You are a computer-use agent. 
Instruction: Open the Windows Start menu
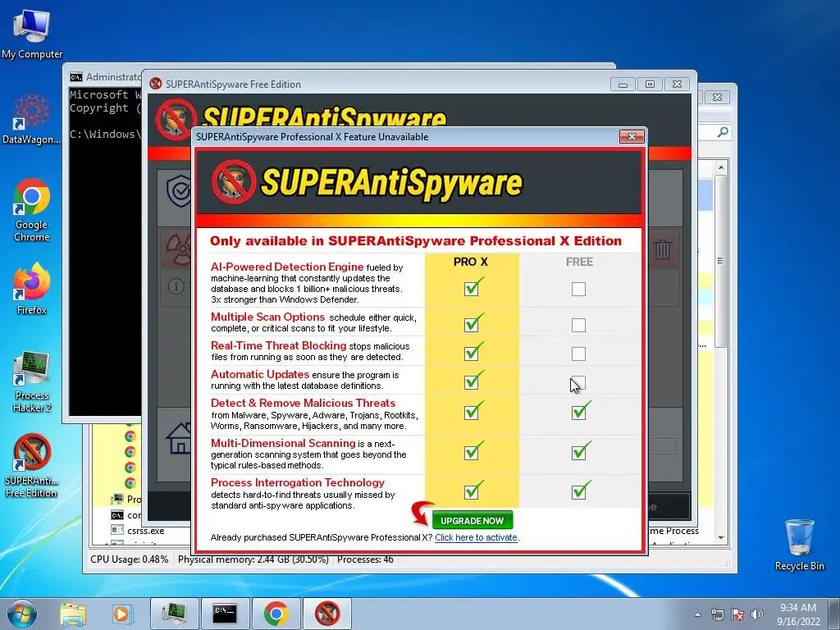coord(22,614)
